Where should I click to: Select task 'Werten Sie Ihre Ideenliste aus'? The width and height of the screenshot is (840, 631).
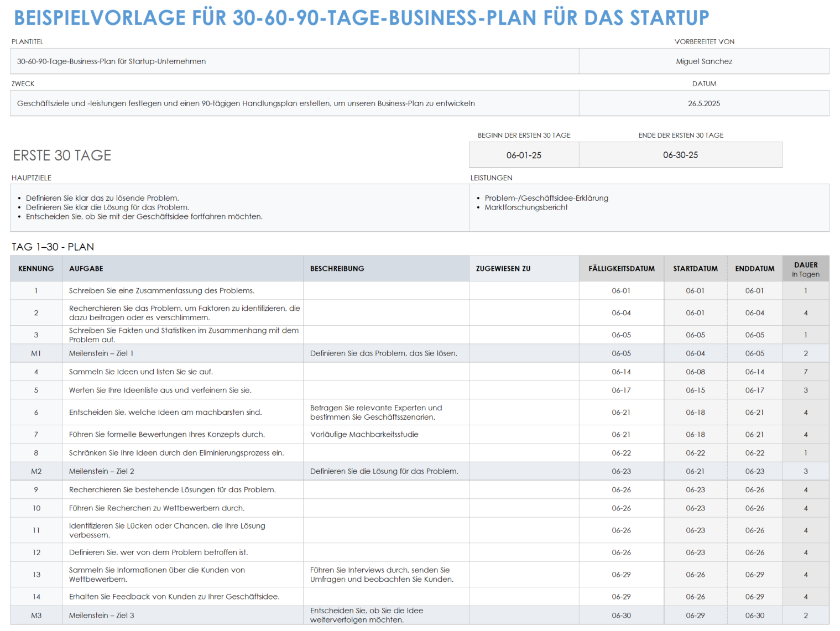182,390
